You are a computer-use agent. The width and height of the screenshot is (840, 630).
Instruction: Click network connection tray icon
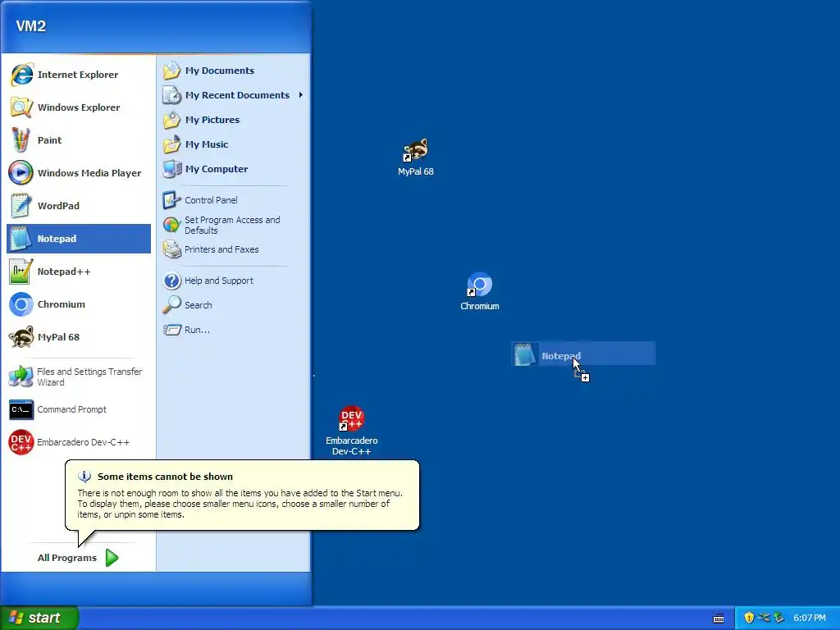pyautogui.click(x=764, y=618)
